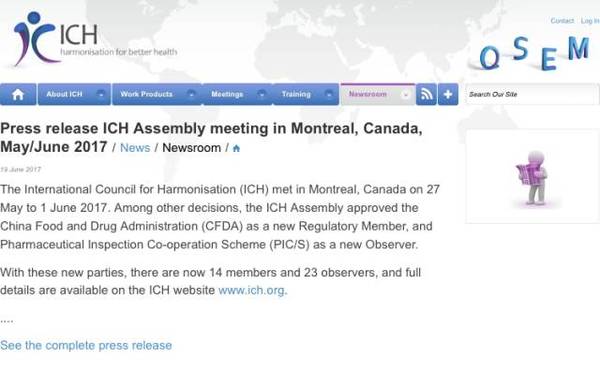Expand the About ICH dropdown arrow

[101, 95]
